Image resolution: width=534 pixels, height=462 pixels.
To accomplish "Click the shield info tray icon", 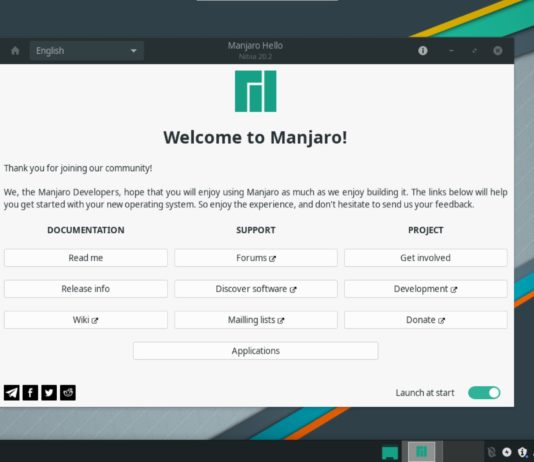I will (522, 452).
